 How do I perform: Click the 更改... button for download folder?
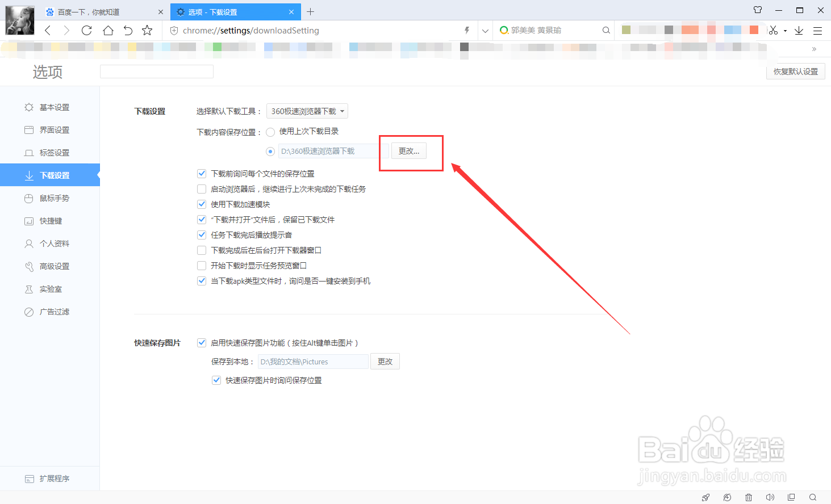click(x=409, y=151)
